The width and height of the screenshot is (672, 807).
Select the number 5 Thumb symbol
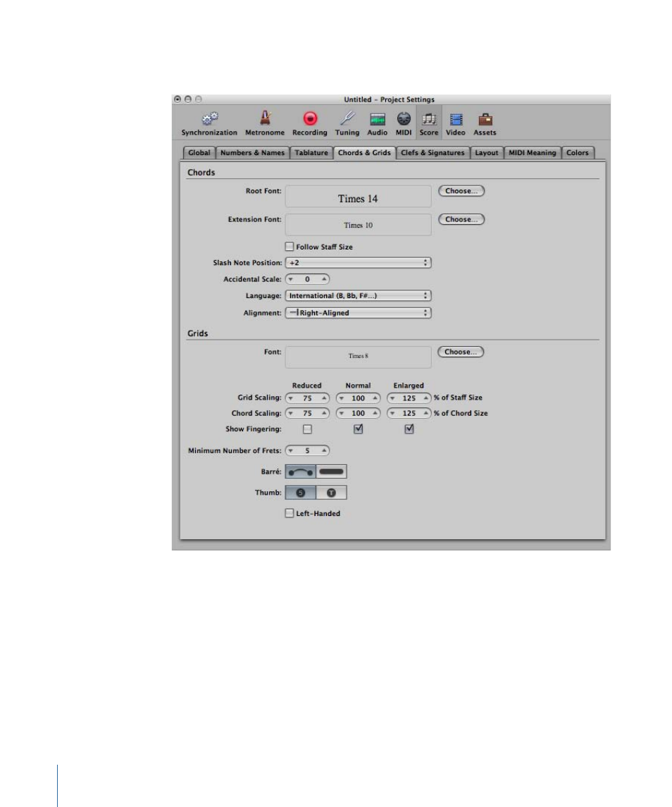click(301, 493)
